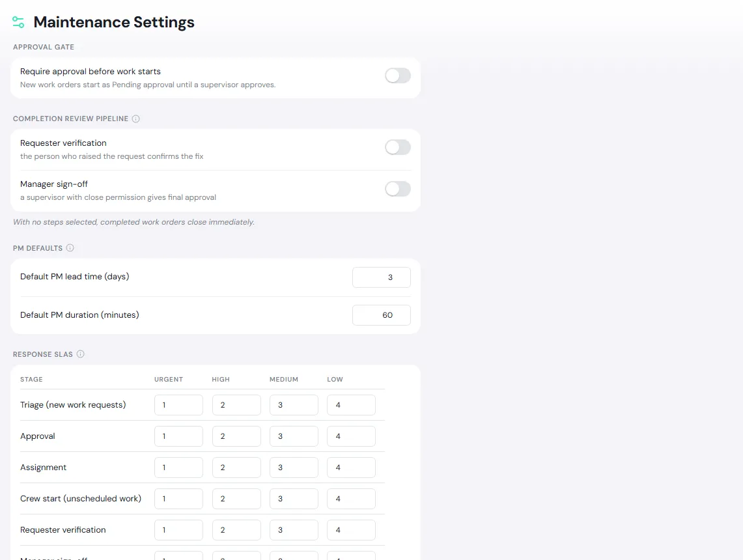
Task: Edit Requester verification Low SLA field
Action: tap(351, 530)
